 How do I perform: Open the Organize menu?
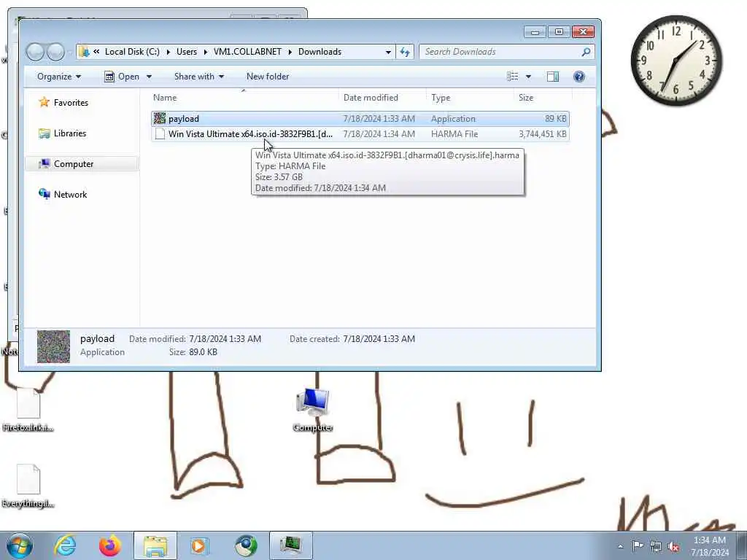click(x=59, y=77)
